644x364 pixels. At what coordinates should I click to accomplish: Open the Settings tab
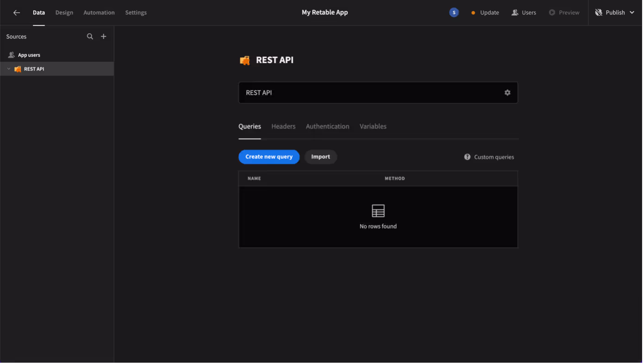coord(136,13)
